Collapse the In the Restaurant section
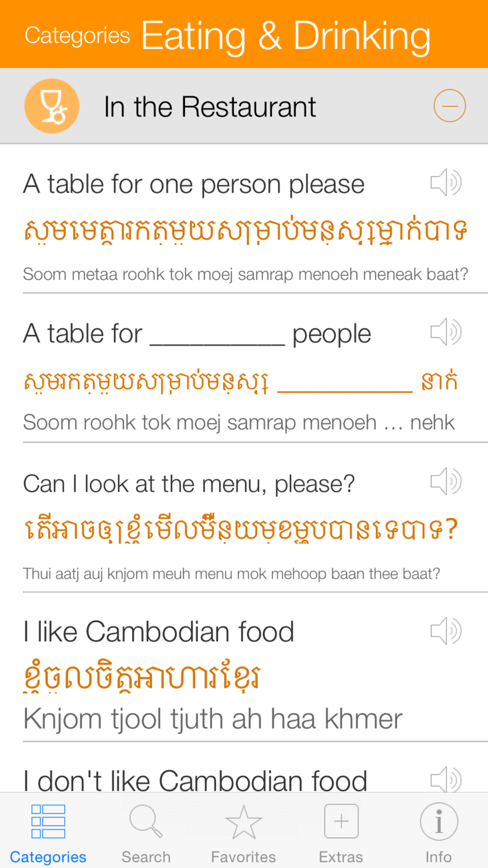 (x=449, y=106)
